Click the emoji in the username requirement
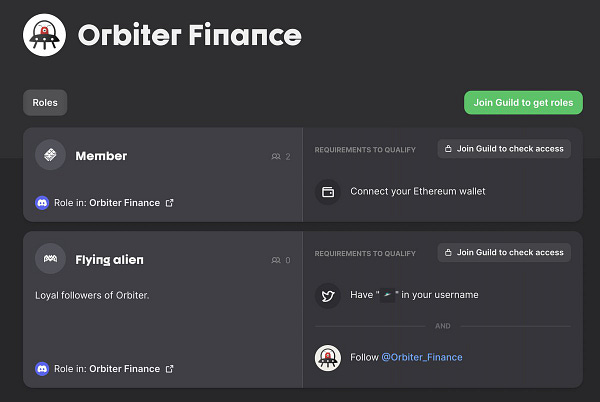 point(387,295)
